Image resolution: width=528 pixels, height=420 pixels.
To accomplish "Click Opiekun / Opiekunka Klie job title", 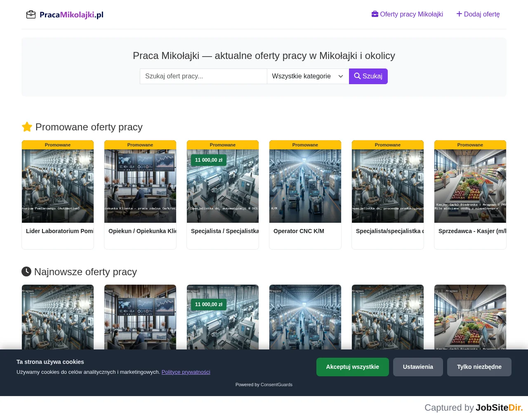I will coord(142,231).
